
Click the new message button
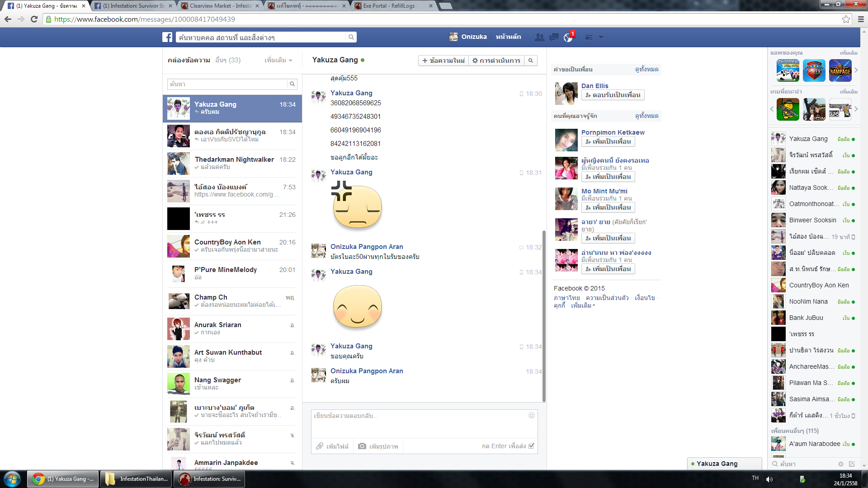(443, 61)
